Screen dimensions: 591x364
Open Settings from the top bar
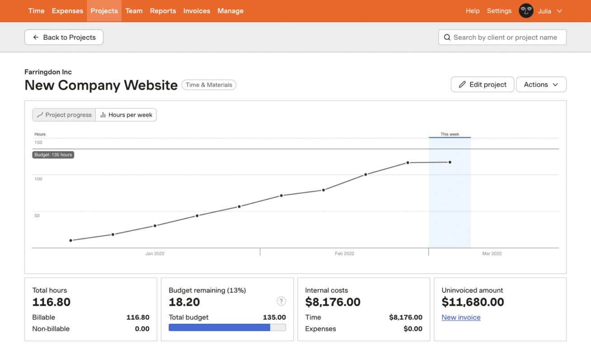[x=499, y=11]
